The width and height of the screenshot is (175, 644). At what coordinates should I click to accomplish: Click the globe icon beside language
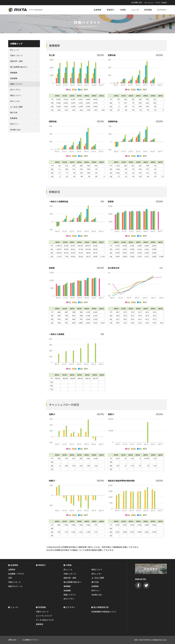[x=145, y=2]
